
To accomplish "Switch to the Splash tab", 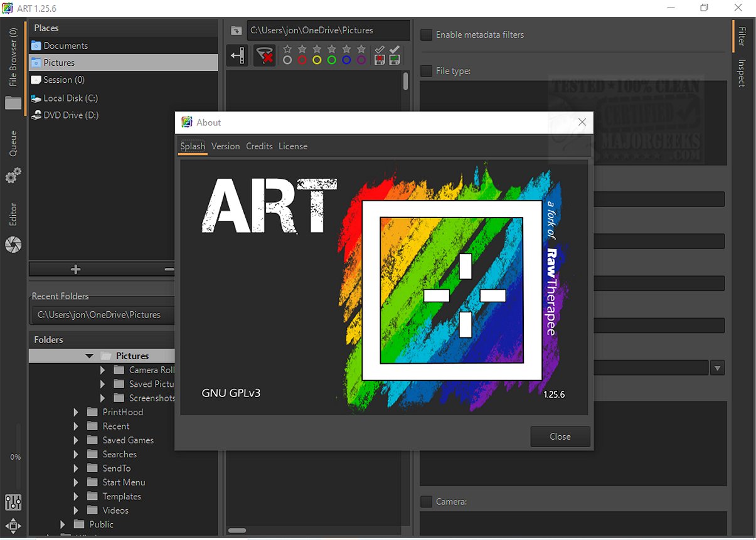I will coord(193,146).
